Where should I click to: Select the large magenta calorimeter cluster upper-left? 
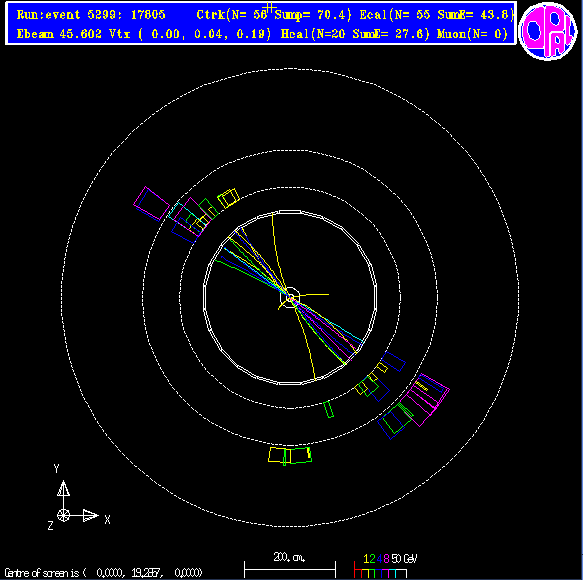(x=152, y=203)
